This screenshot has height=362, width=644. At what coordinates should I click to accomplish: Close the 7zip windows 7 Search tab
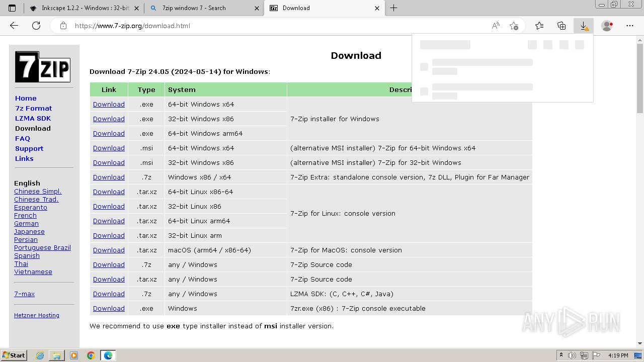pos(257,8)
